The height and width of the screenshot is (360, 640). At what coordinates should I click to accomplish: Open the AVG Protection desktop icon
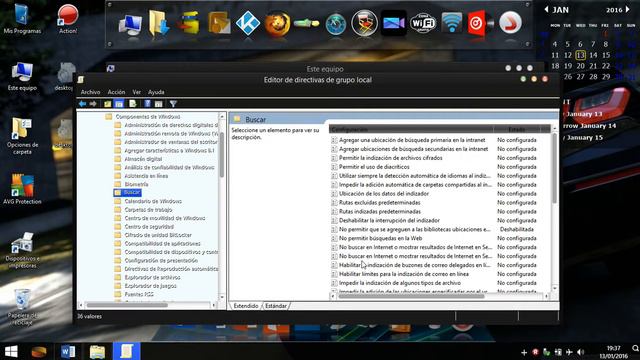point(22,189)
